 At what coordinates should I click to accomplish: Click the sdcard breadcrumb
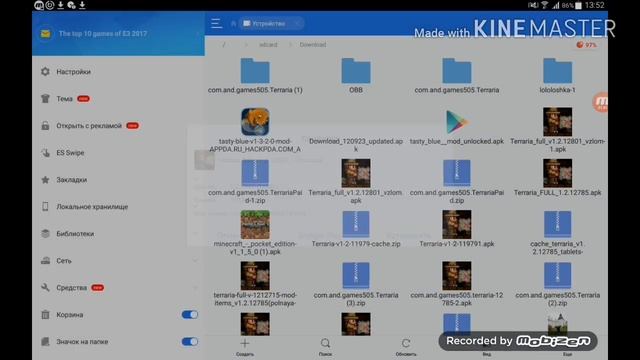tap(268, 44)
